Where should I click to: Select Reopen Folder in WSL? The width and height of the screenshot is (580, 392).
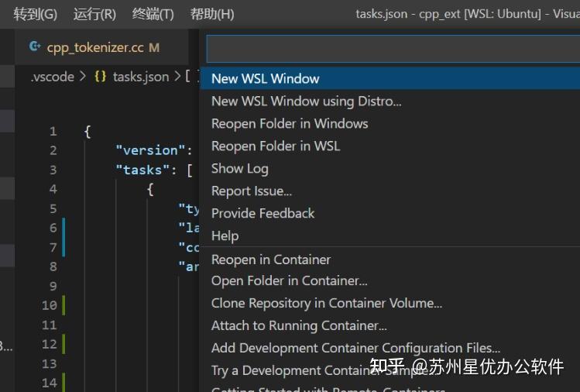(276, 146)
